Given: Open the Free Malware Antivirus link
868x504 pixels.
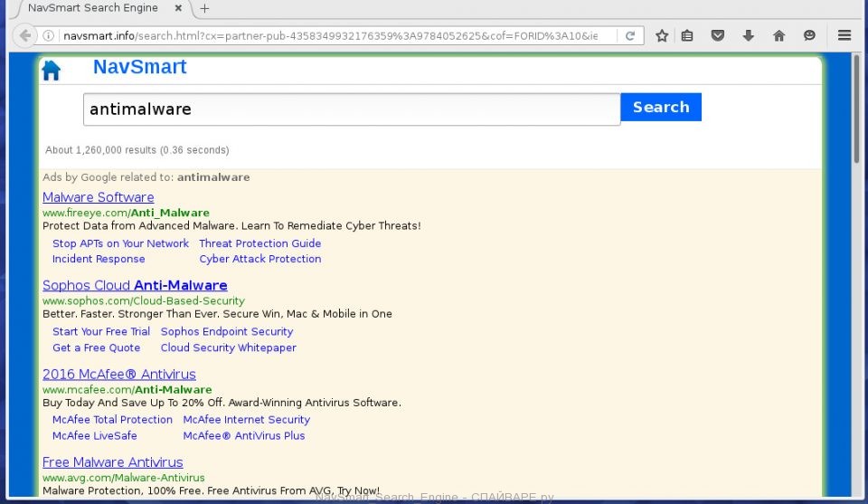Looking at the screenshot, I should tap(112, 462).
